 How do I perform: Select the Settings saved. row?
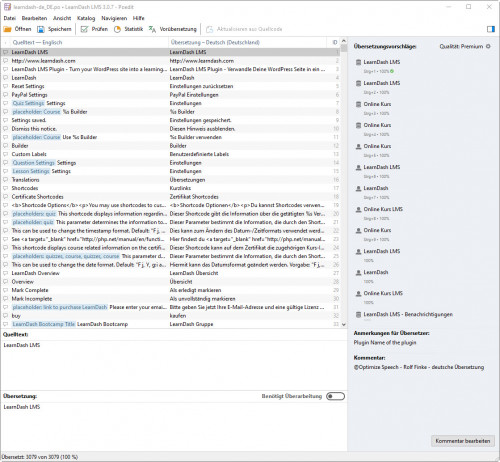click(170, 120)
